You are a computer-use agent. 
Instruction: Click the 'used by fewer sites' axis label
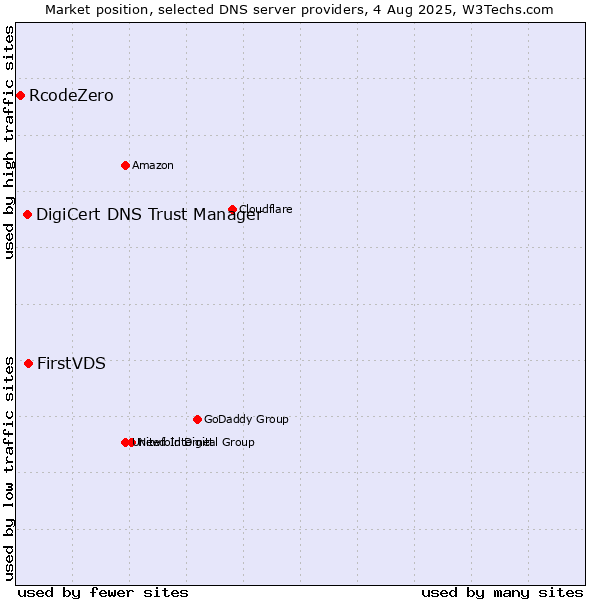pyautogui.click(x=103, y=593)
